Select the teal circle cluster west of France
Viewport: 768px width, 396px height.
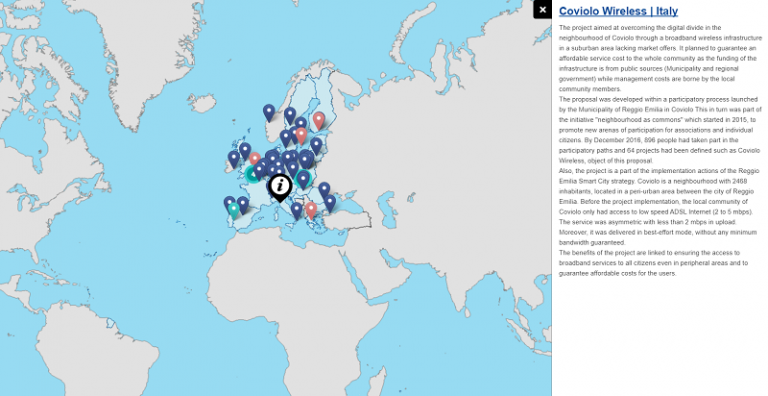click(252, 174)
